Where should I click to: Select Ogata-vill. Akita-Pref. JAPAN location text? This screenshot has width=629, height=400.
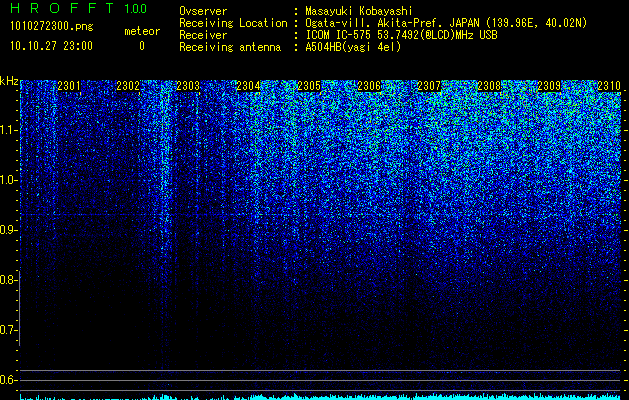[x=446, y=23]
